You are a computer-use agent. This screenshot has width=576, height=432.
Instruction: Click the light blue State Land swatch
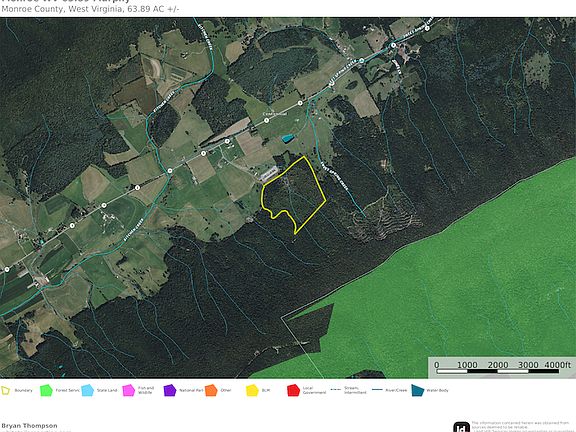pos(87,390)
